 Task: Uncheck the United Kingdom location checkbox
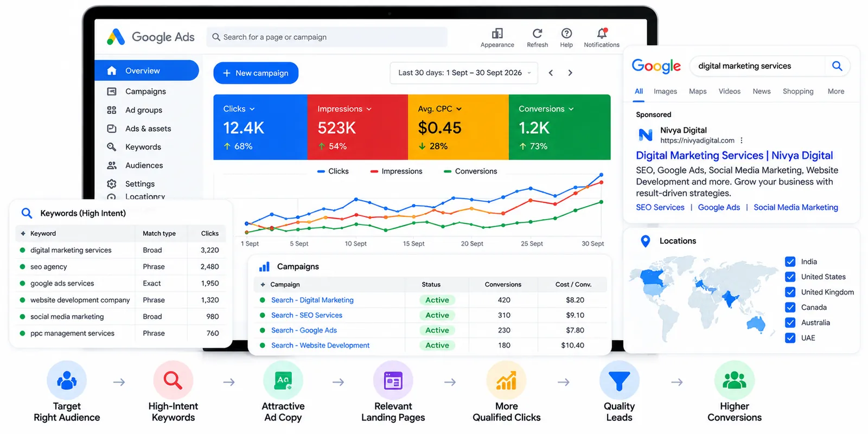(x=790, y=292)
